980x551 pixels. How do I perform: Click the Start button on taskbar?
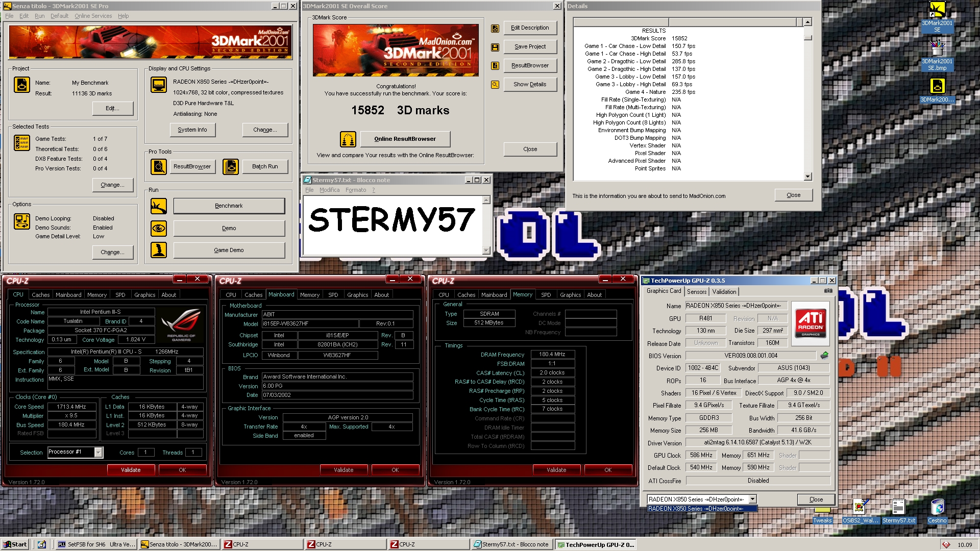click(x=15, y=544)
